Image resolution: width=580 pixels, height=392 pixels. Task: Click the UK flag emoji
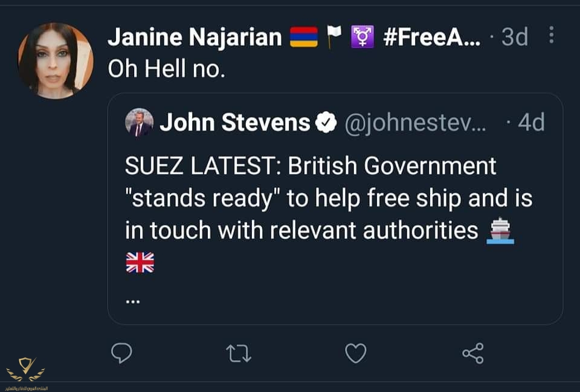tap(140, 263)
